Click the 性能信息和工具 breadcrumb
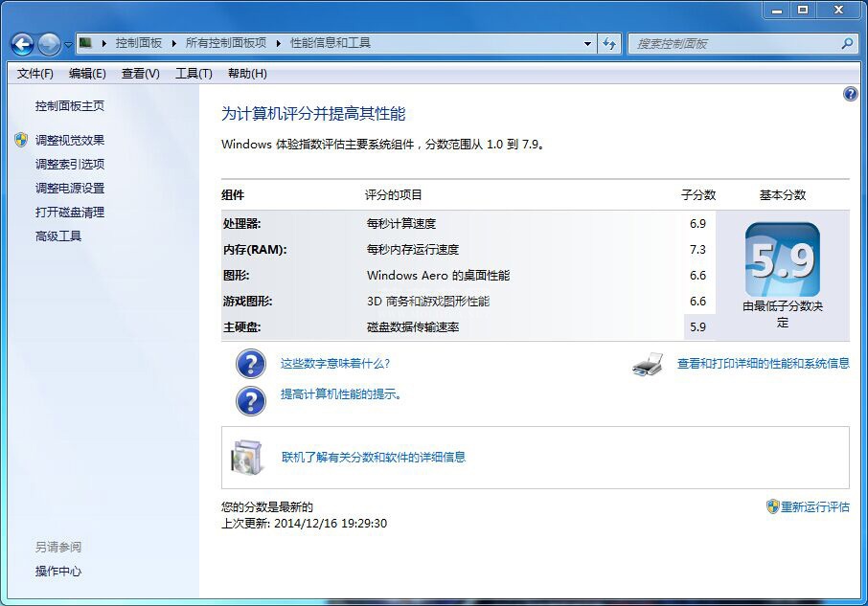This screenshot has height=606, width=868. tap(330, 43)
